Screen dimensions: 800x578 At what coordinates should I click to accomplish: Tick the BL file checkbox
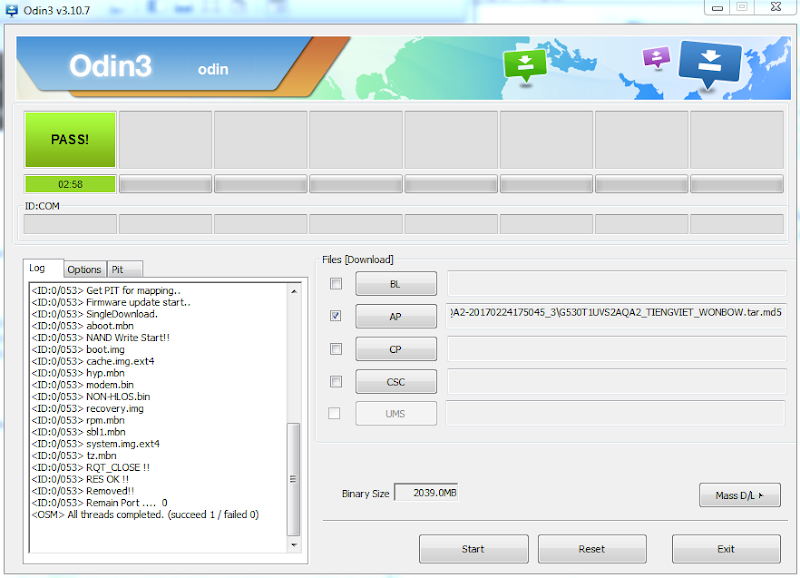tap(336, 284)
